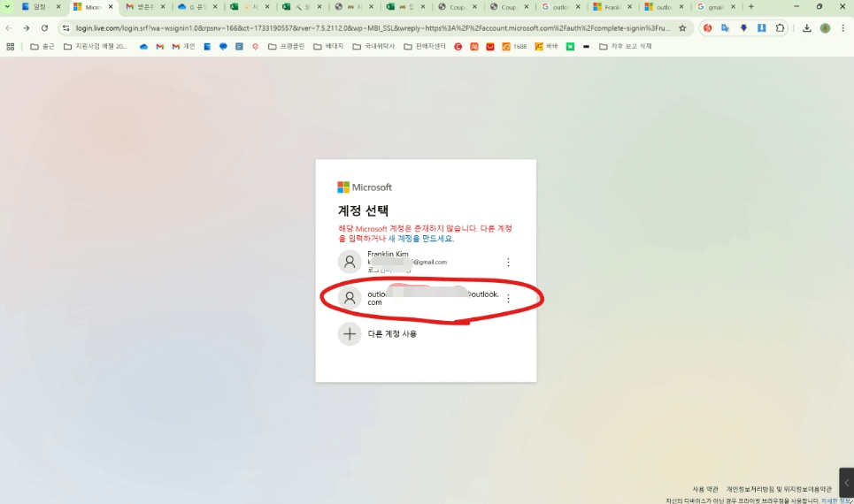The width and height of the screenshot is (854, 504).
Task: Open Chrome's three-dot main menu
Action: tap(843, 28)
